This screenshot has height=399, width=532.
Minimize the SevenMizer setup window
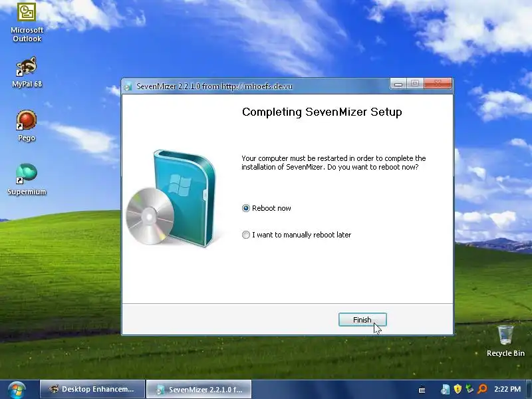click(x=398, y=83)
